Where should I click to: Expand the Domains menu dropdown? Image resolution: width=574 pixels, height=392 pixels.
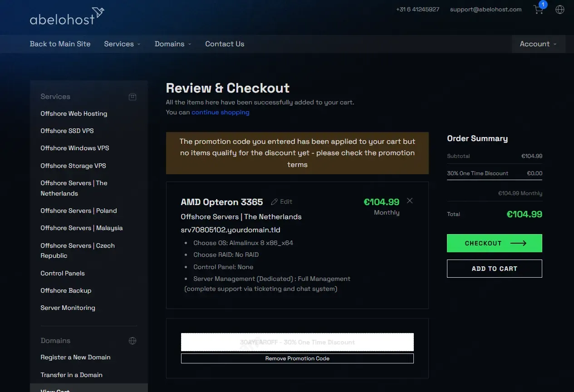tap(173, 44)
